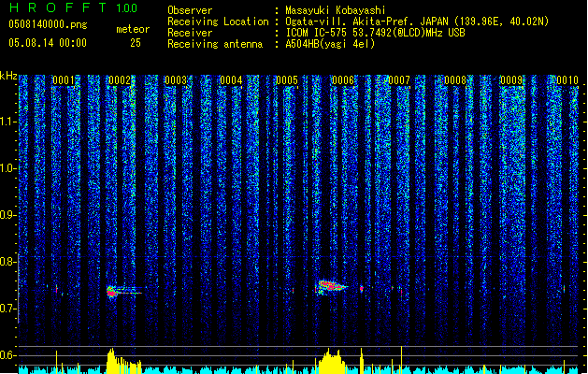
Task: Click the 1.0 frequency axis label
Action: (8, 168)
